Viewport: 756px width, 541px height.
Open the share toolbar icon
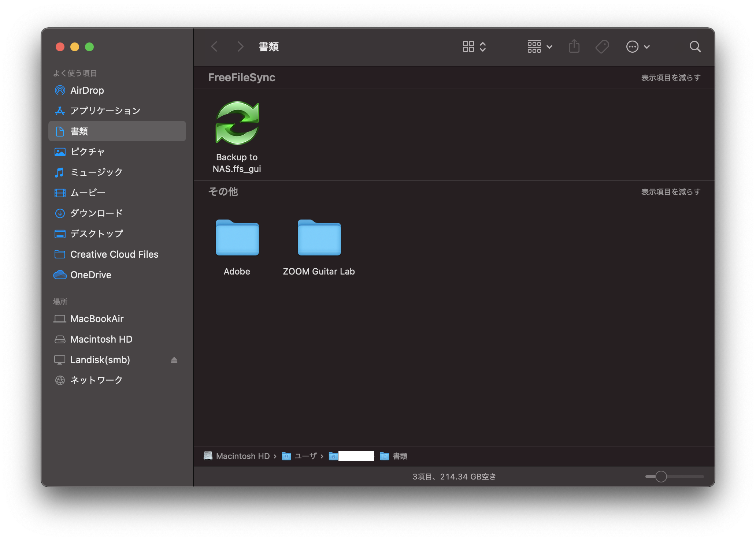point(574,46)
